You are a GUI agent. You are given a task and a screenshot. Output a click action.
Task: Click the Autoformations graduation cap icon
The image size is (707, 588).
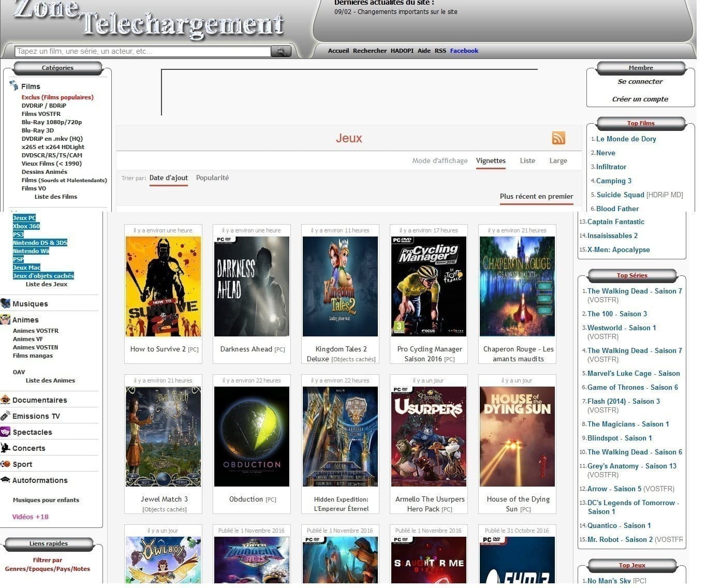[x=5, y=480]
